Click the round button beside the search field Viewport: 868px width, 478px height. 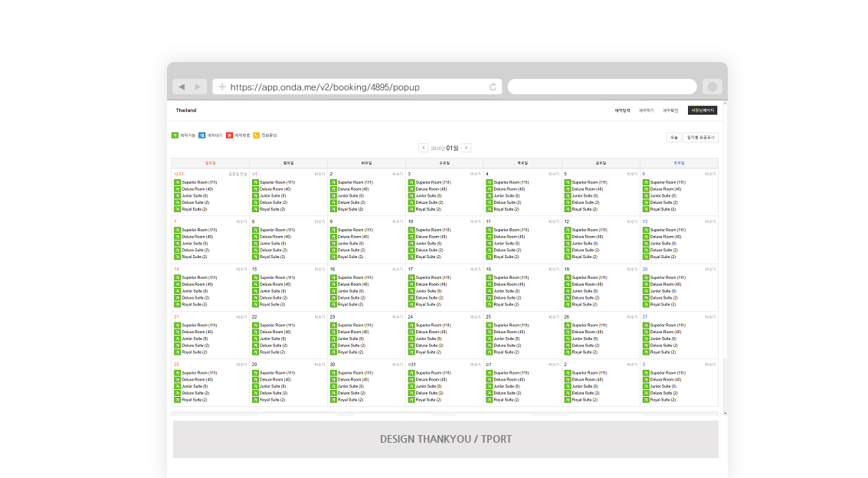point(712,87)
